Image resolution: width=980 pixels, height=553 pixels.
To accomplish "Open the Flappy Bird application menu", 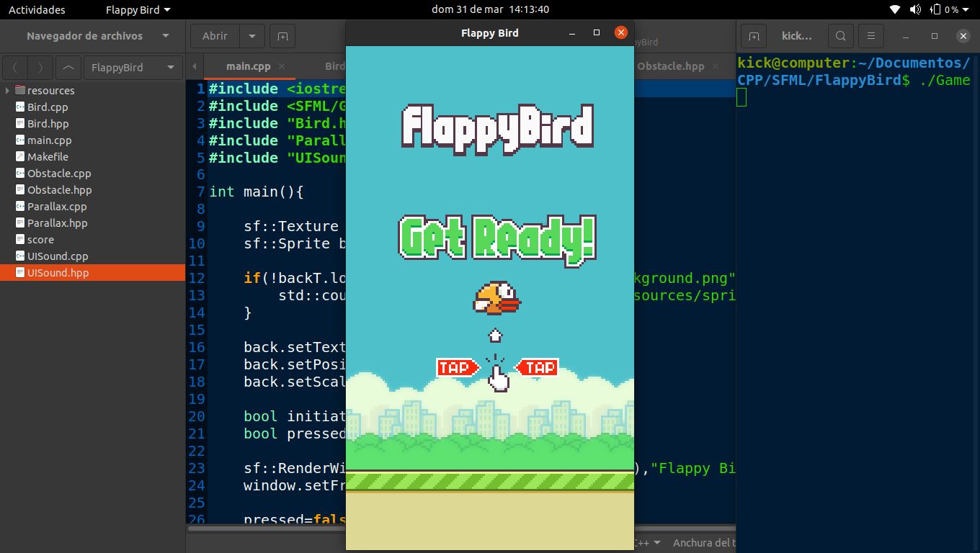I will click(x=138, y=9).
